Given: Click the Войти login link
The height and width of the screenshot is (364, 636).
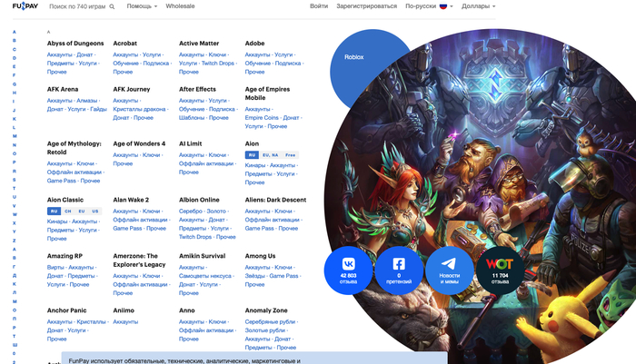Looking at the screenshot, I should pos(319,6).
